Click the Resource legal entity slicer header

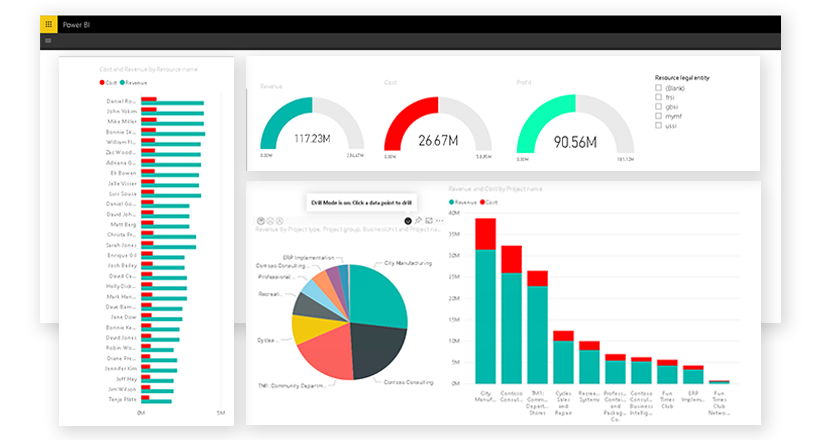682,77
